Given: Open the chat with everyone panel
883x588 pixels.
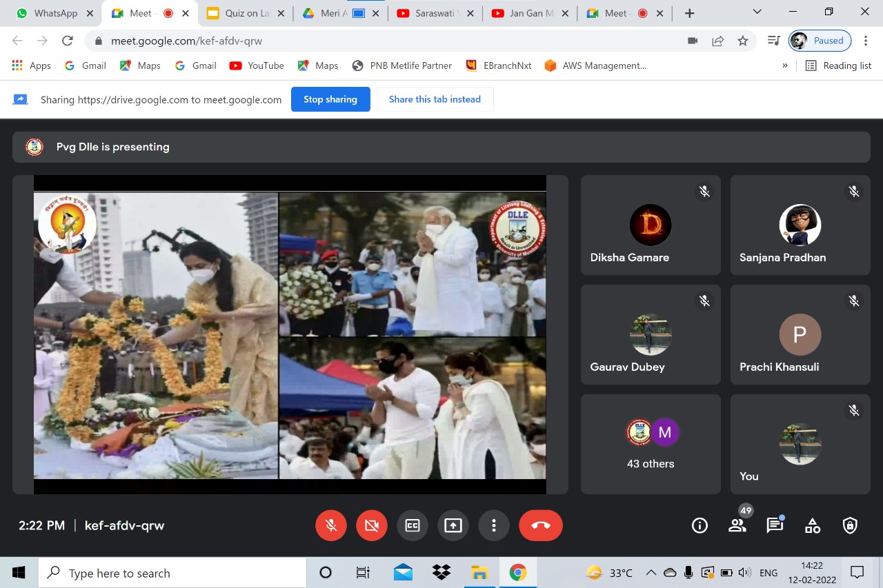Looking at the screenshot, I should 775,526.
